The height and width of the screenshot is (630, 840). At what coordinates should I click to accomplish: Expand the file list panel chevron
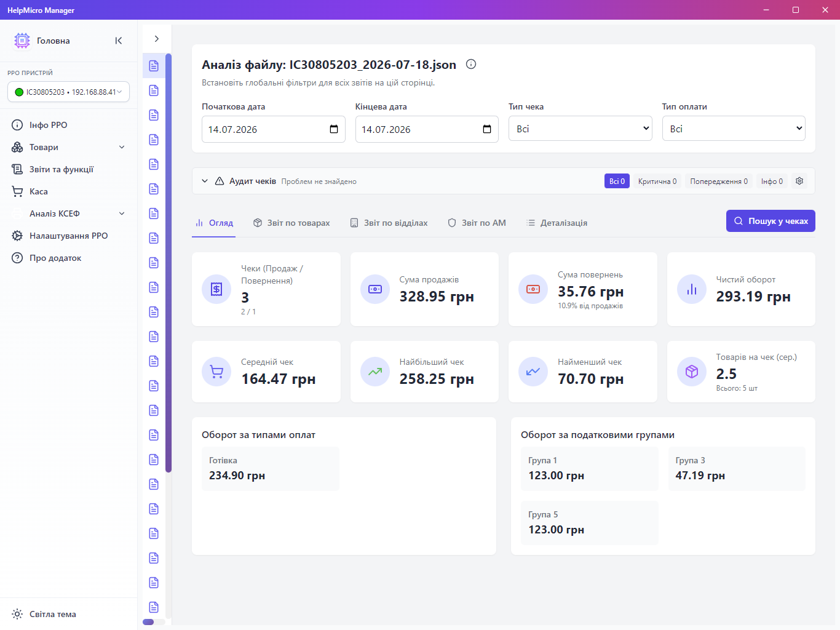pos(157,39)
